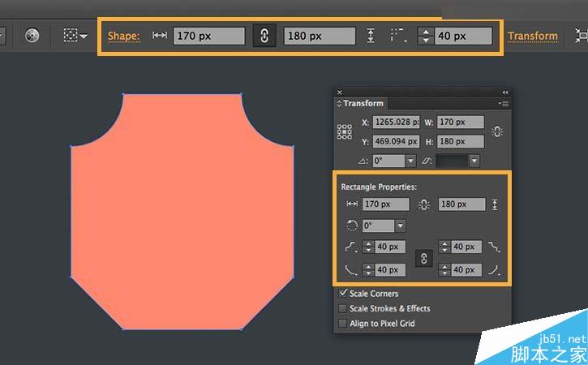
Task: Click the shear angle field
Action: coord(453,161)
